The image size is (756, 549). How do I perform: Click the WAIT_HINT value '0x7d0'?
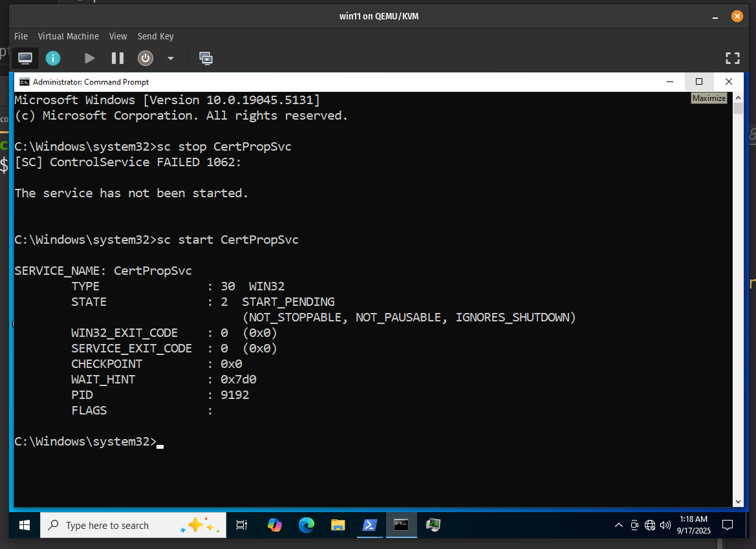pyautogui.click(x=238, y=380)
